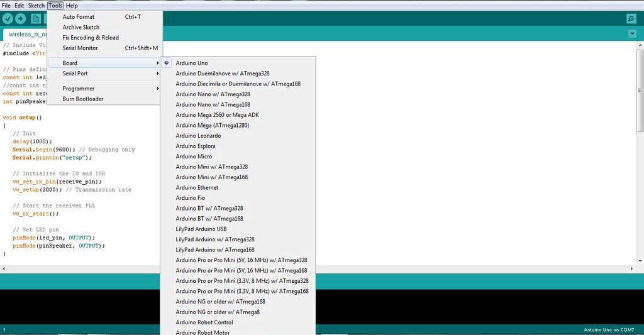
Task: Click the vertical scrollbar thumb in editor
Action: 640,91
